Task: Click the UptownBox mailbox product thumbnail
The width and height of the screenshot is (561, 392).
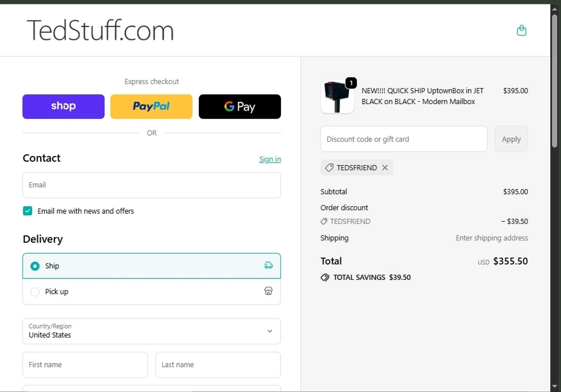Action: [x=337, y=97]
